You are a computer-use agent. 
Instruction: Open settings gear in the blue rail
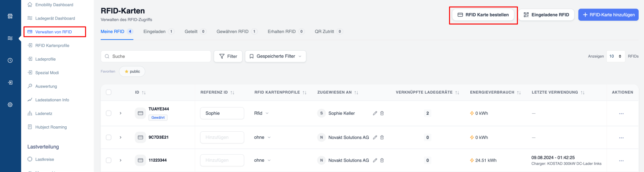[10, 104]
